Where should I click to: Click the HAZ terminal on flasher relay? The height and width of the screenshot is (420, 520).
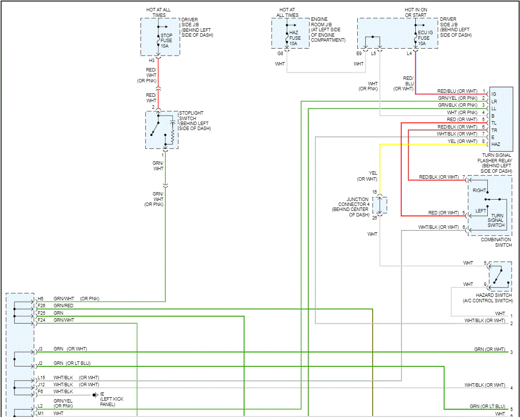496,144
